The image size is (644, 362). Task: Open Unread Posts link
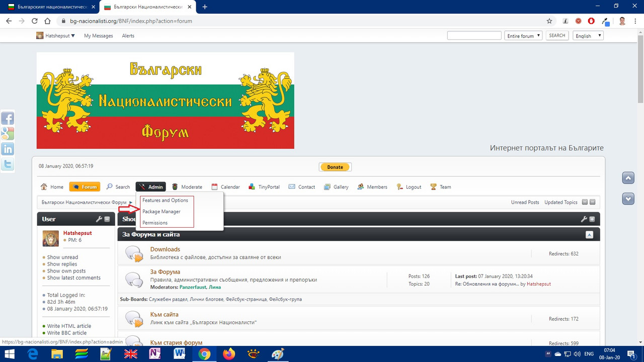525,202
